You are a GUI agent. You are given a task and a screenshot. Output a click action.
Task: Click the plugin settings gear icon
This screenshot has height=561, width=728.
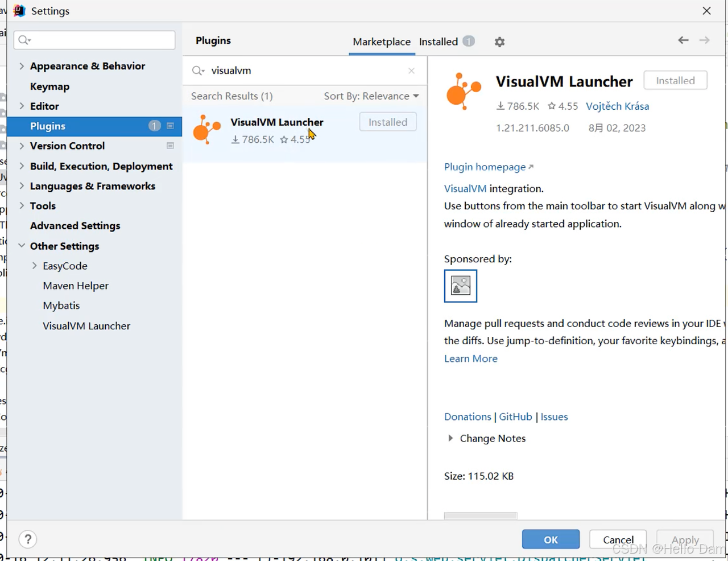(x=499, y=42)
